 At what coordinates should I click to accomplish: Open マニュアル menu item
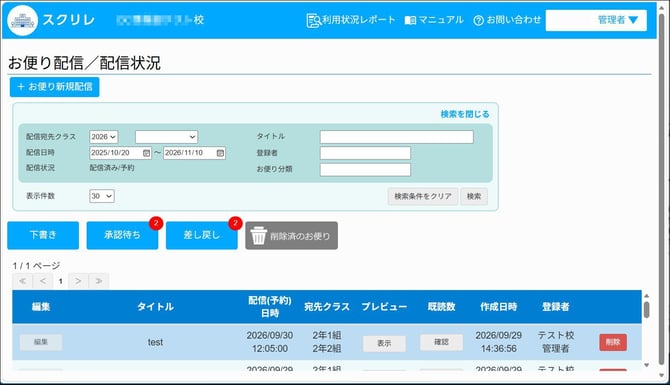coord(434,20)
